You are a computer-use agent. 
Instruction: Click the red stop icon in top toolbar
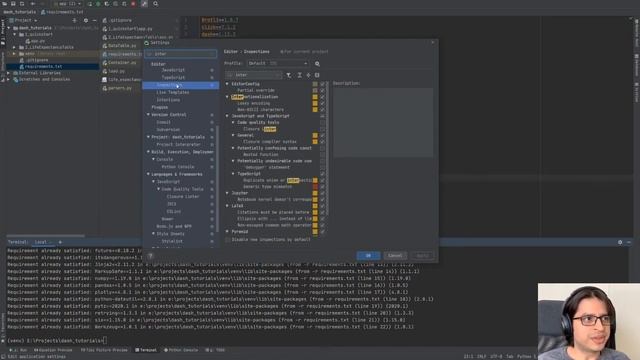pos(133,4)
